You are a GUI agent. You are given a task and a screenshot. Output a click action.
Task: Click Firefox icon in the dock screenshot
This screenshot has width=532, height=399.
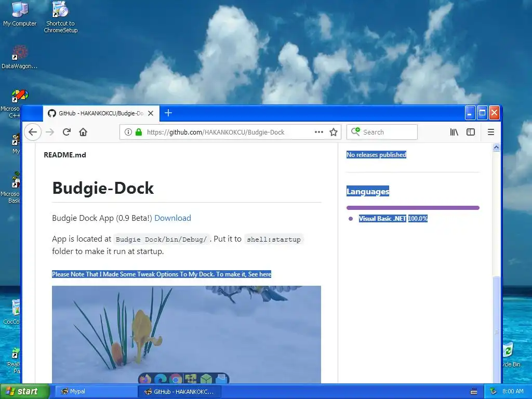coord(145,378)
